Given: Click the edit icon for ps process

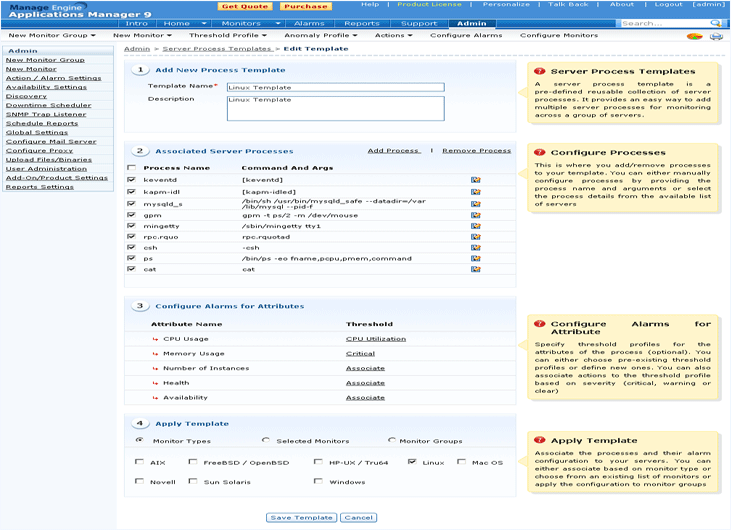Looking at the screenshot, I should point(476,258).
